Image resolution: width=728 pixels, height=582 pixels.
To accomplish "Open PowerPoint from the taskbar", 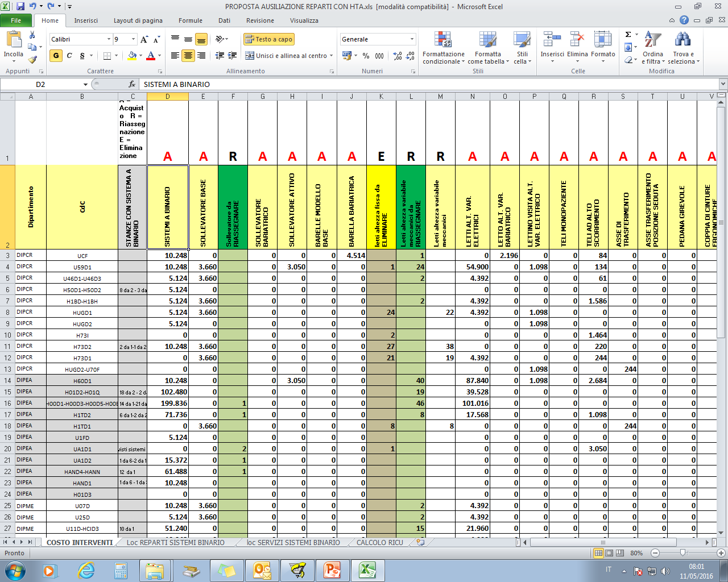I will [x=332, y=570].
